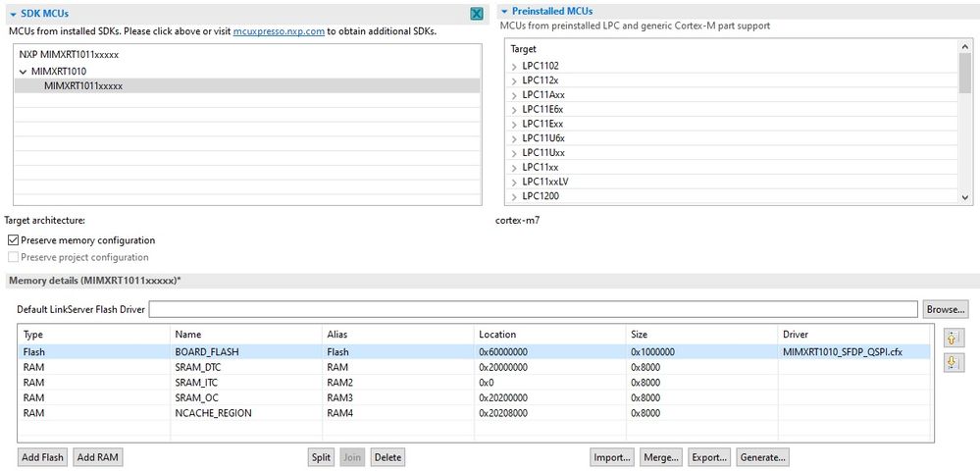Select the MIMXRT1011xxxxx child tree item
Viewport: 980px width, 472px height.
pyautogui.click(x=83, y=86)
